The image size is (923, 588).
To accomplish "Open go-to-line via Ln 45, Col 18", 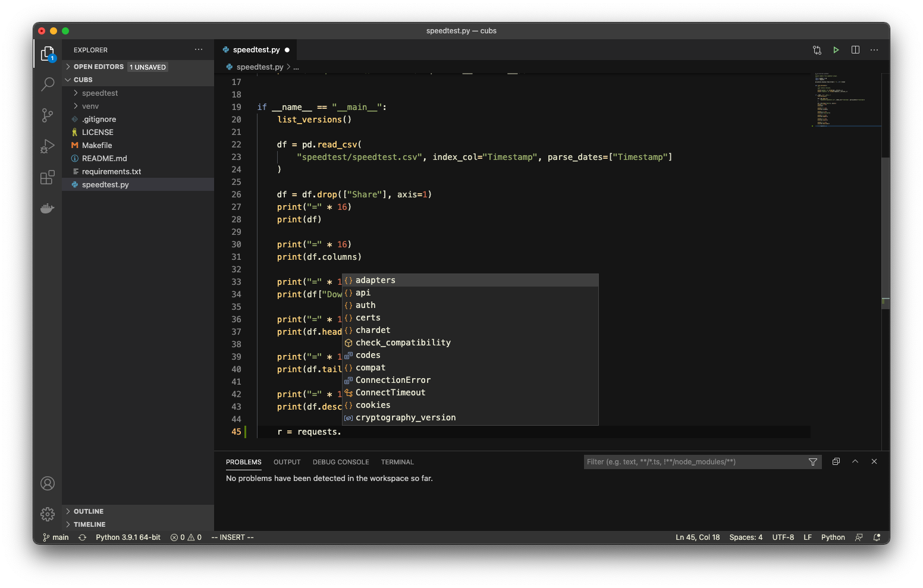I will (x=697, y=537).
